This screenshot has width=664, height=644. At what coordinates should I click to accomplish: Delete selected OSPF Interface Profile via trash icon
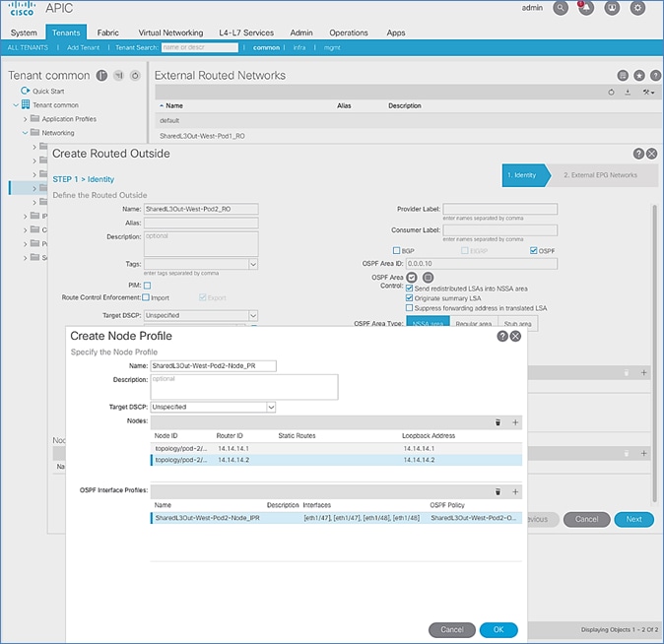[x=498, y=491]
